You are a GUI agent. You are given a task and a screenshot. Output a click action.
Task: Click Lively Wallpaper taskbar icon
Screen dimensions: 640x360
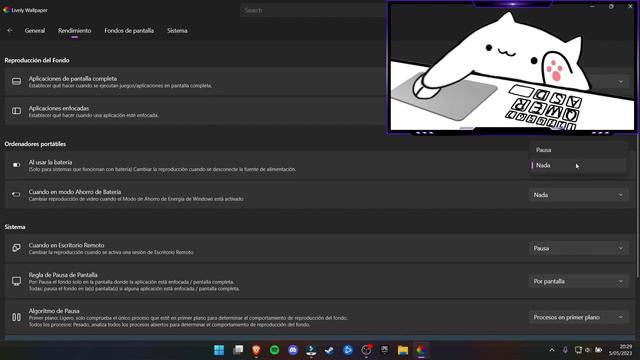point(421,350)
